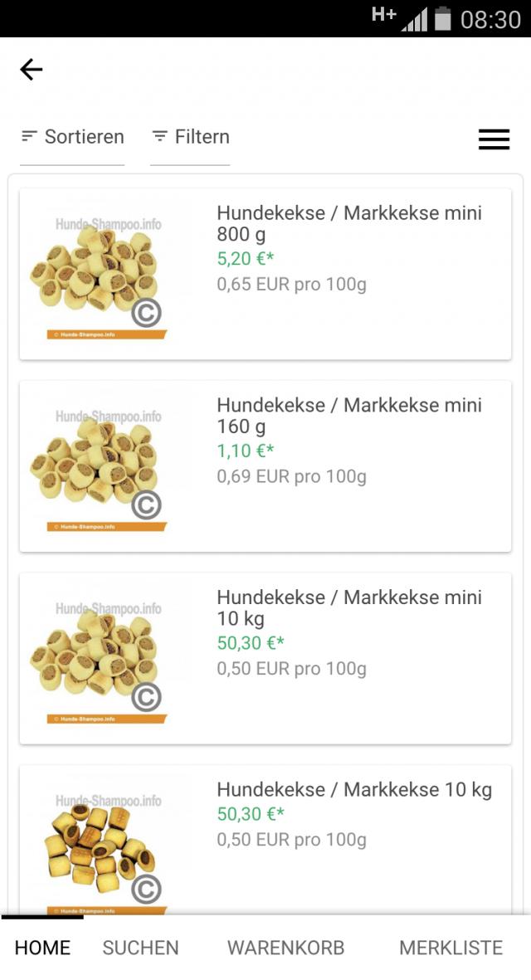
Task: Tap the battery icon in status bar
Action: pyautogui.click(x=443, y=18)
